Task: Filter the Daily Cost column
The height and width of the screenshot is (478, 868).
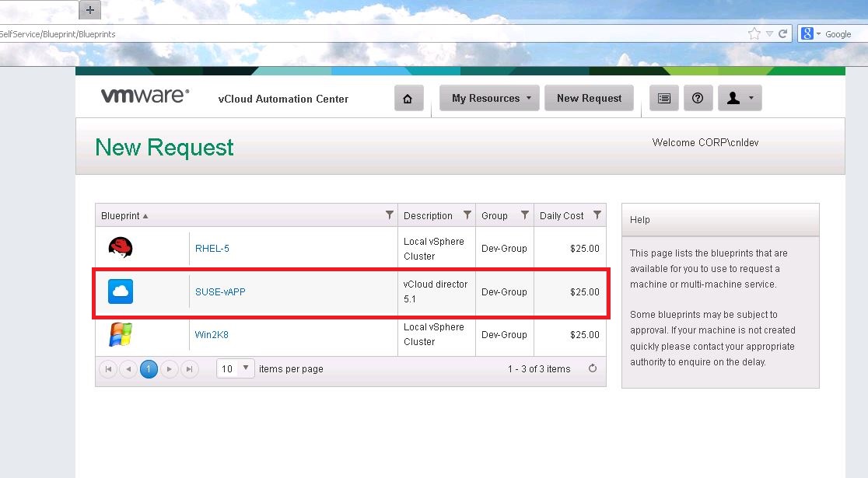Action: point(597,215)
